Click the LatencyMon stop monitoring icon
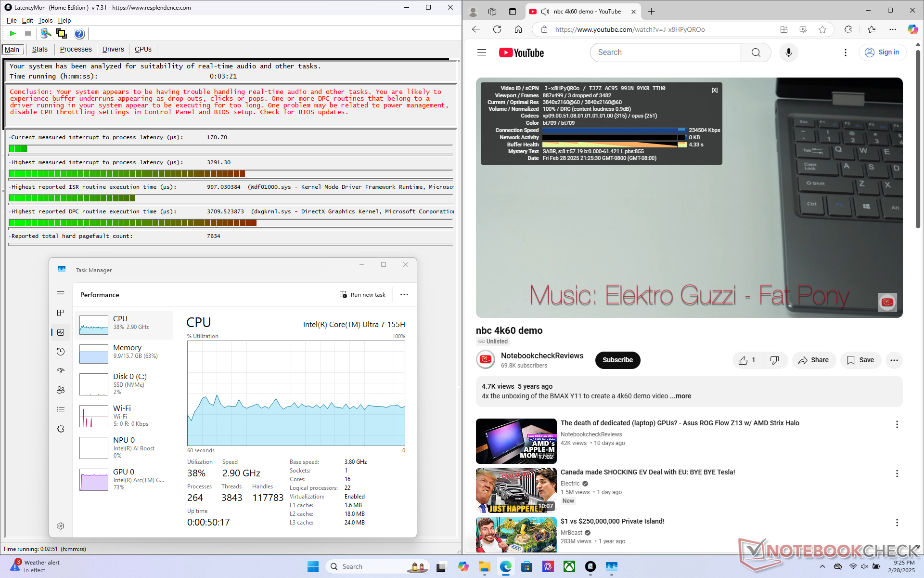The height and width of the screenshot is (578, 924). [28, 33]
